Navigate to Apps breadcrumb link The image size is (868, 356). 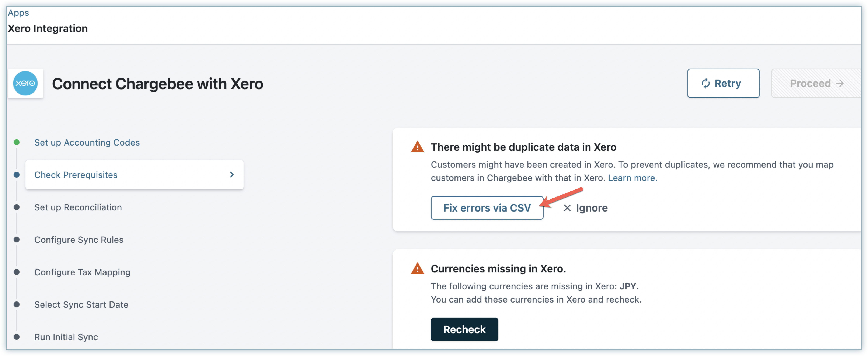19,13
